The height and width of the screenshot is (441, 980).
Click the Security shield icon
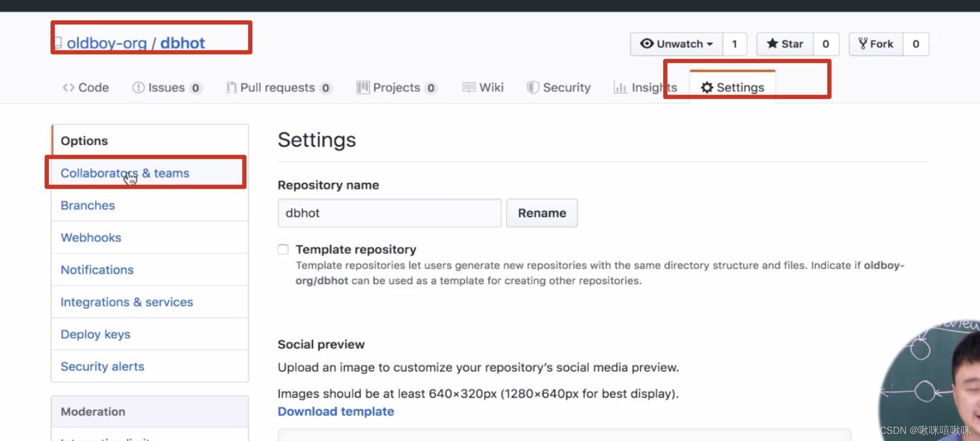click(x=533, y=88)
